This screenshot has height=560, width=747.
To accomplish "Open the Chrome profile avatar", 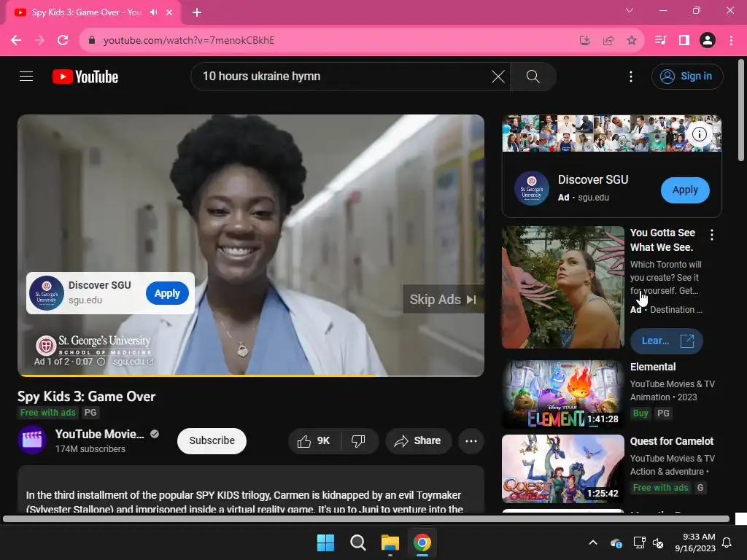I will 707,40.
